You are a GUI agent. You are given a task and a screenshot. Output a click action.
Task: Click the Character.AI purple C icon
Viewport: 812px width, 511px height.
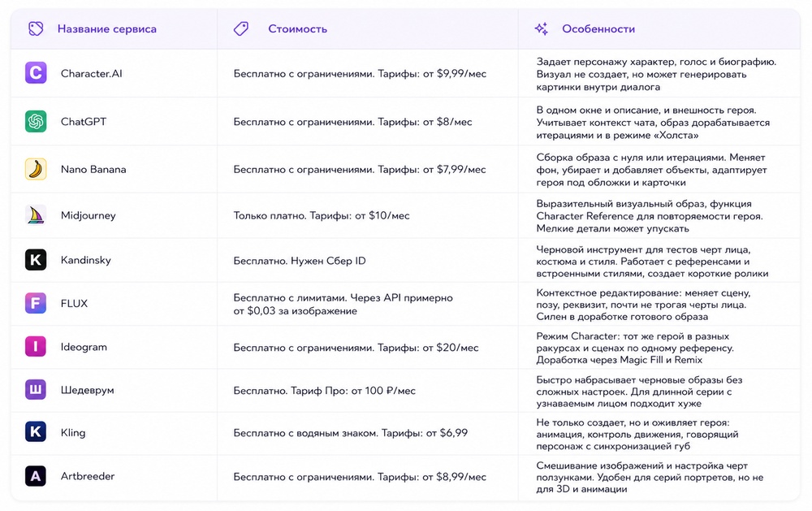click(36, 73)
